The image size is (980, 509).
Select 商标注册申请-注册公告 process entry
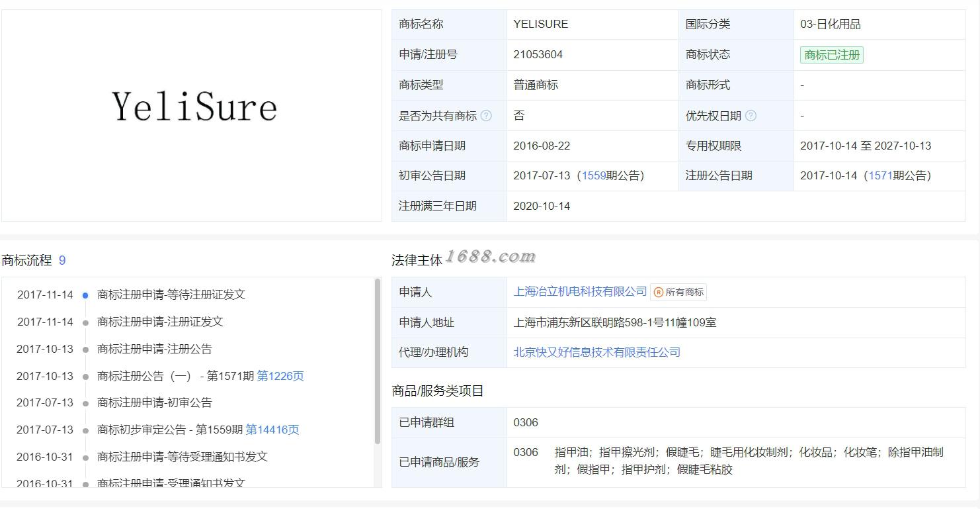point(155,349)
